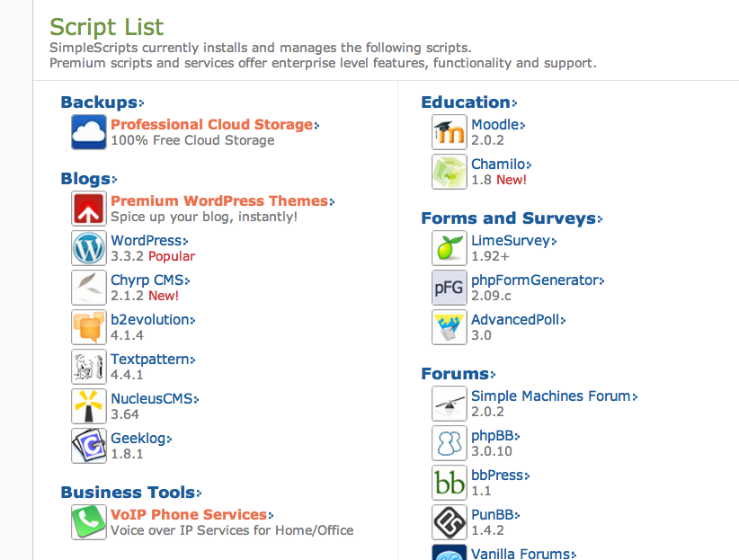
Task: Click the phpFormGenerator pFG icon
Action: 450,288
